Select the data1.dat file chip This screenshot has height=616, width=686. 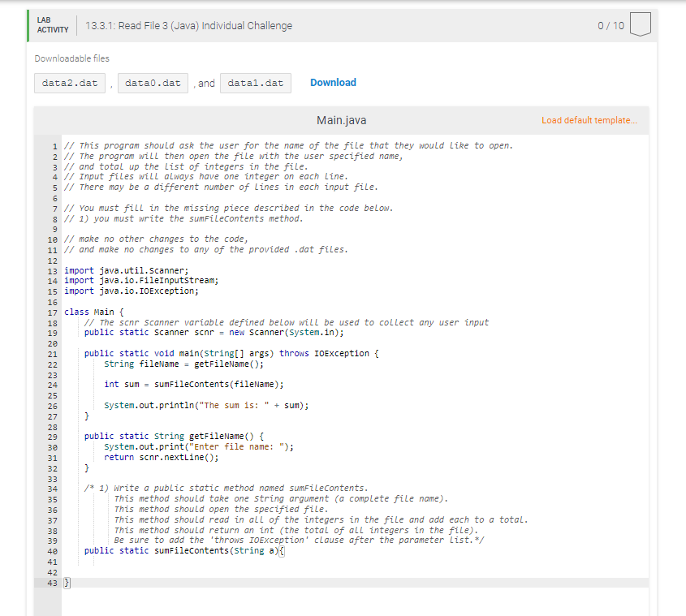pos(255,82)
